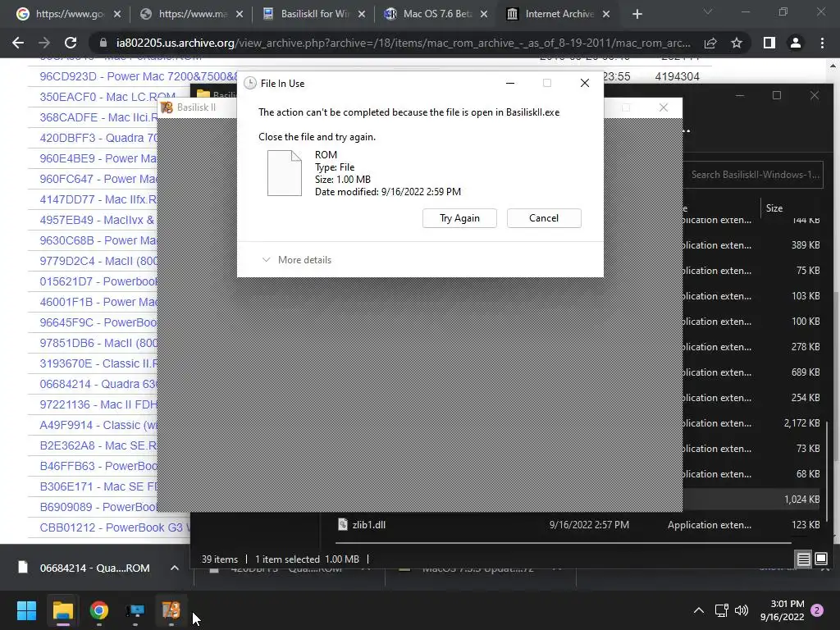Click 1 item selected in Explorer status bar
This screenshot has height=630, width=840.
307,559
